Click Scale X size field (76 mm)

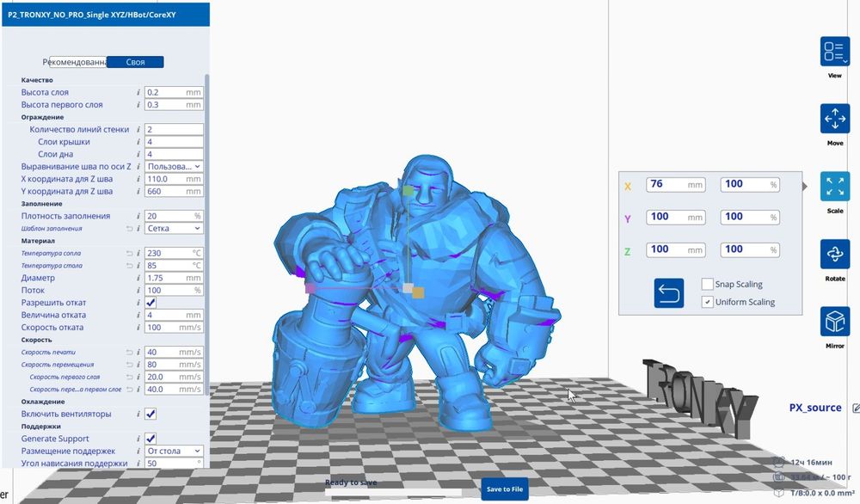click(x=676, y=184)
